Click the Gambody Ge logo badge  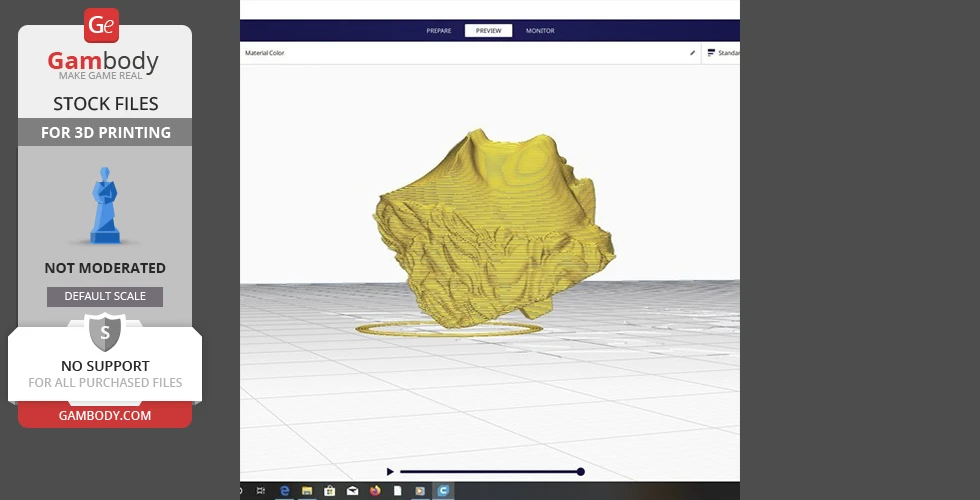click(x=101, y=25)
